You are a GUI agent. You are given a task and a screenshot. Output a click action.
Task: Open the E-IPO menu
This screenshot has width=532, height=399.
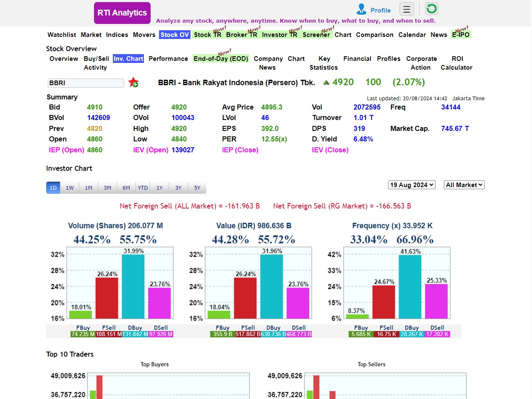461,35
